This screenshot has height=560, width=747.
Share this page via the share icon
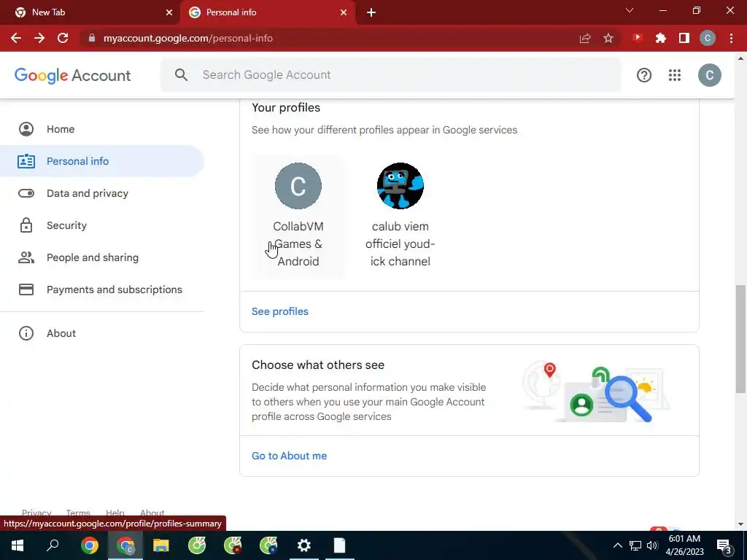(x=584, y=38)
